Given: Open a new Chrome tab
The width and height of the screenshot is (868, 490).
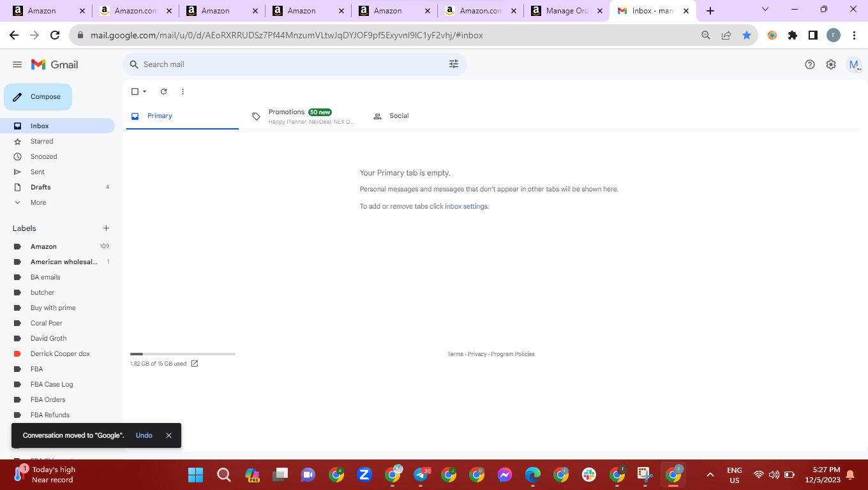Looking at the screenshot, I should 710,11.
